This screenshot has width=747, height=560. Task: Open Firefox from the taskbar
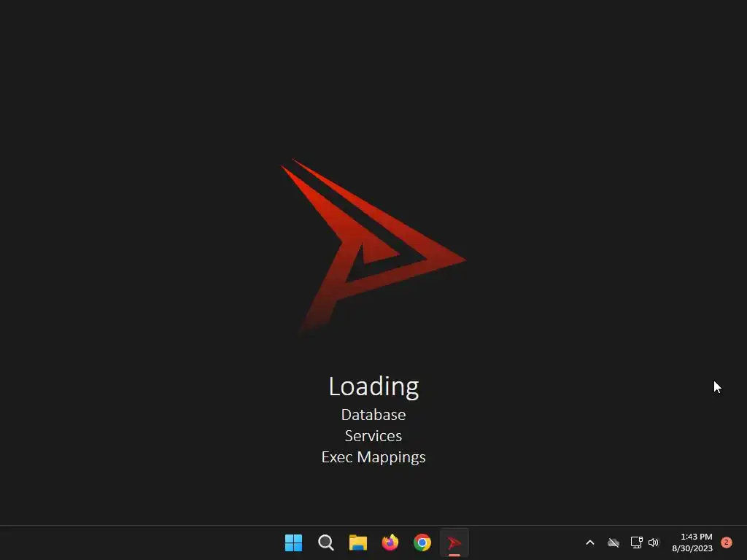pos(390,542)
